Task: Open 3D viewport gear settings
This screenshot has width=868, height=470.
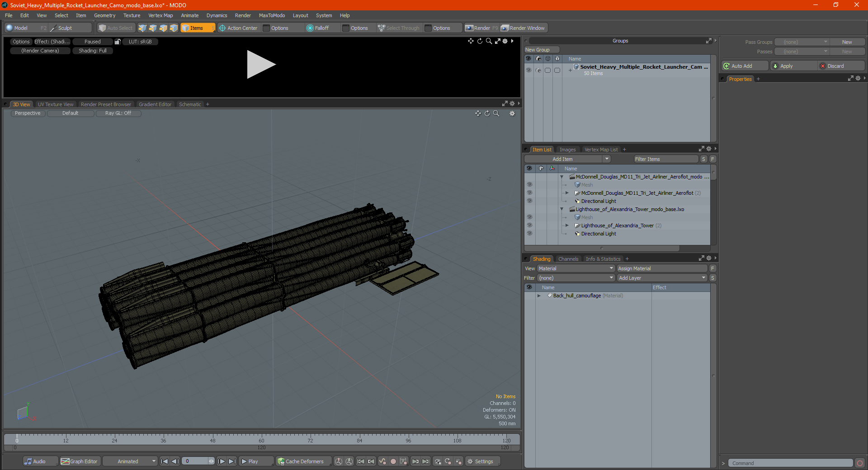Action: pyautogui.click(x=512, y=113)
